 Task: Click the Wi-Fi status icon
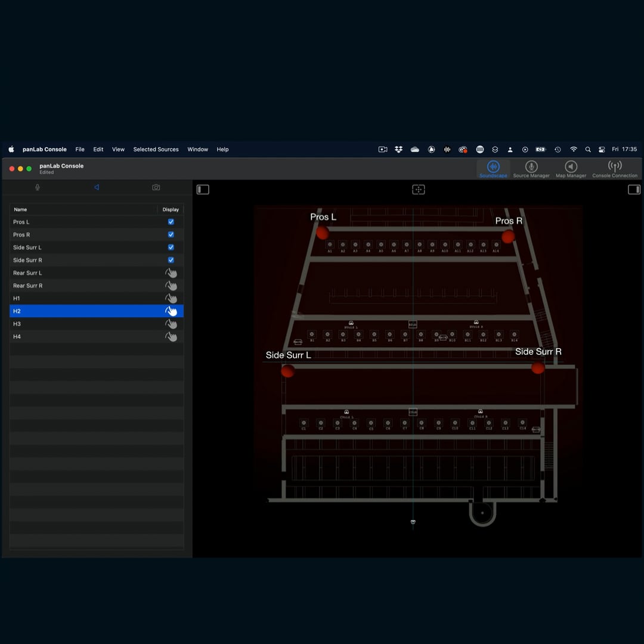574,150
